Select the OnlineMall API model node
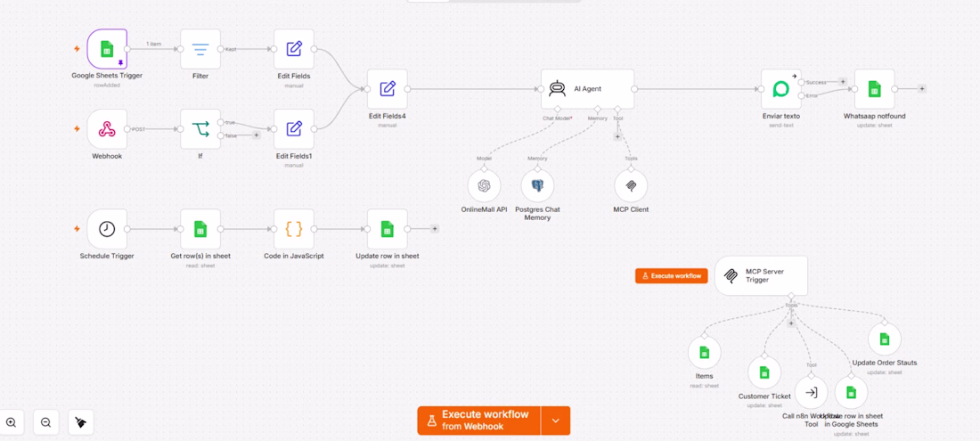The height and width of the screenshot is (441, 980). tap(485, 185)
